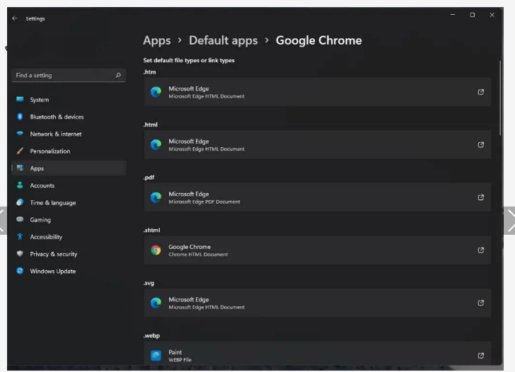The height and width of the screenshot is (372, 515).
Task: Open Windows Update page
Action: tap(69, 271)
